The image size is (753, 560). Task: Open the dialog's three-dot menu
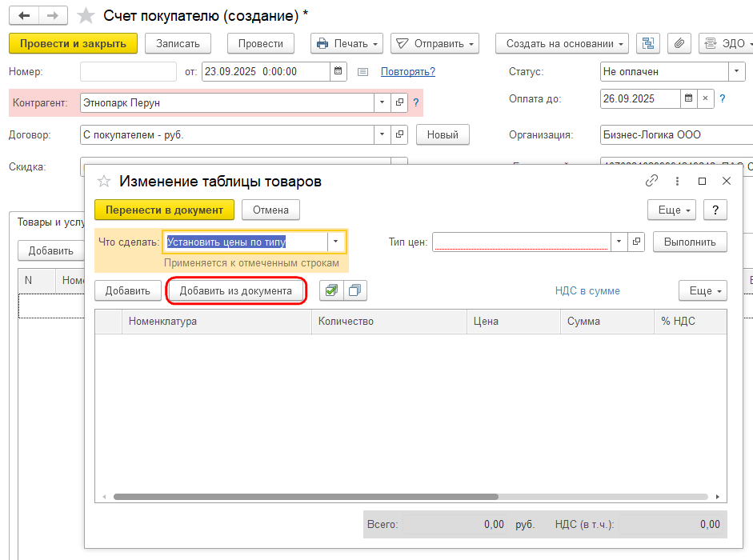[x=677, y=181]
